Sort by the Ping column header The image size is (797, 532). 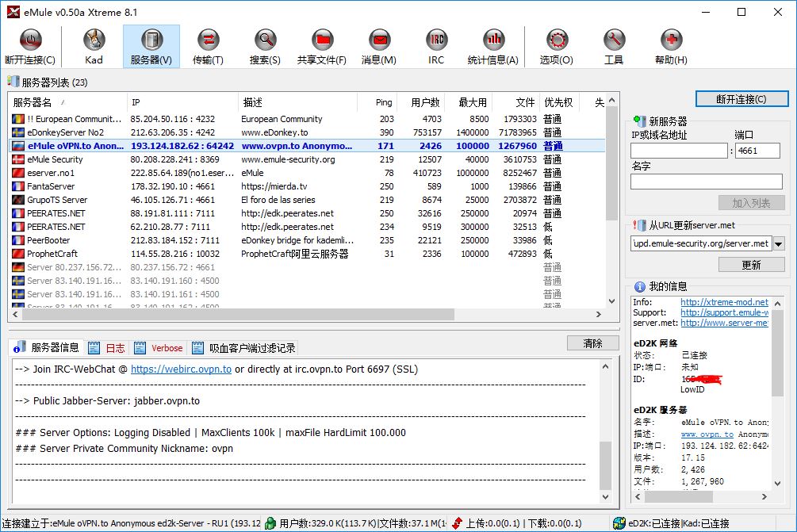pyautogui.click(x=377, y=102)
